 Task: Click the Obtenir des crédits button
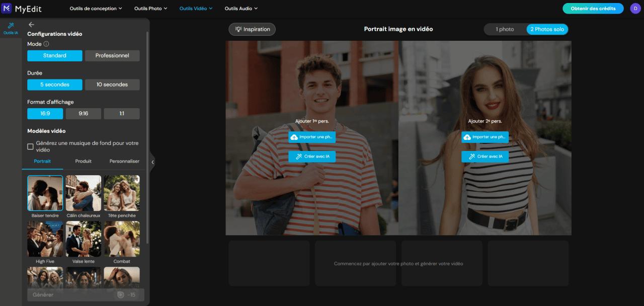(593, 9)
